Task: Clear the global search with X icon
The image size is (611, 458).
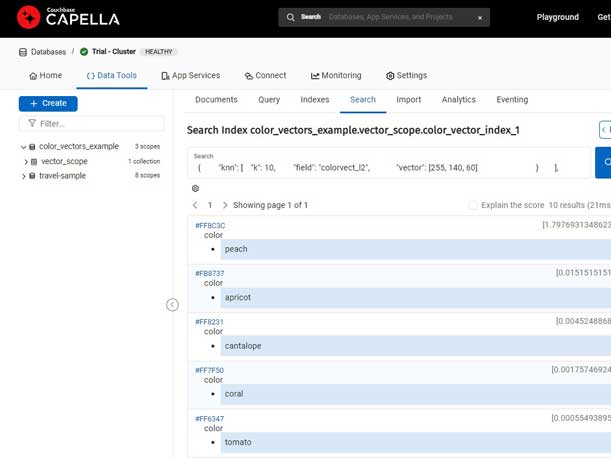Action: pos(479,18)
